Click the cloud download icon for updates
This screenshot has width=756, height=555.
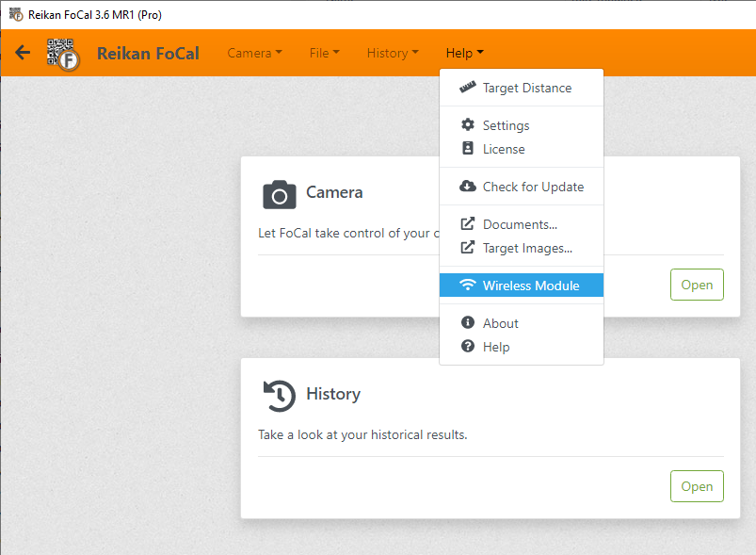467,187
